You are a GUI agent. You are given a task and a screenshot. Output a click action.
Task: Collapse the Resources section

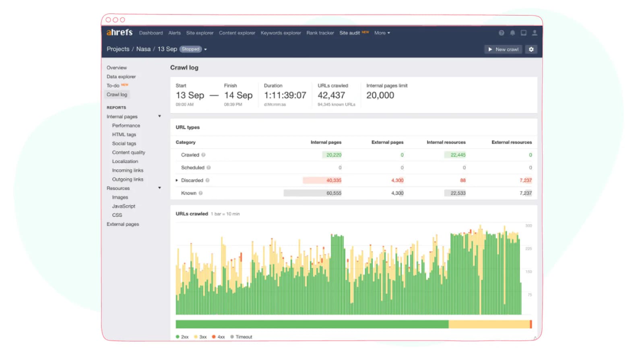(159, 188)
